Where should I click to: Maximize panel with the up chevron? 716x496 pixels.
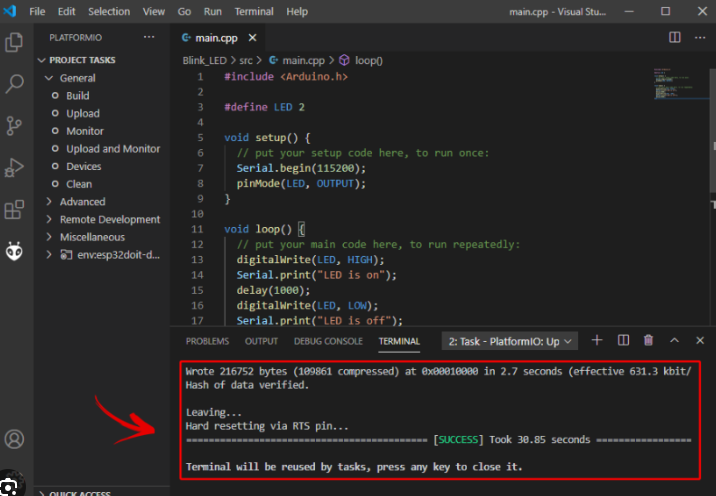click(x=674, y=341)
